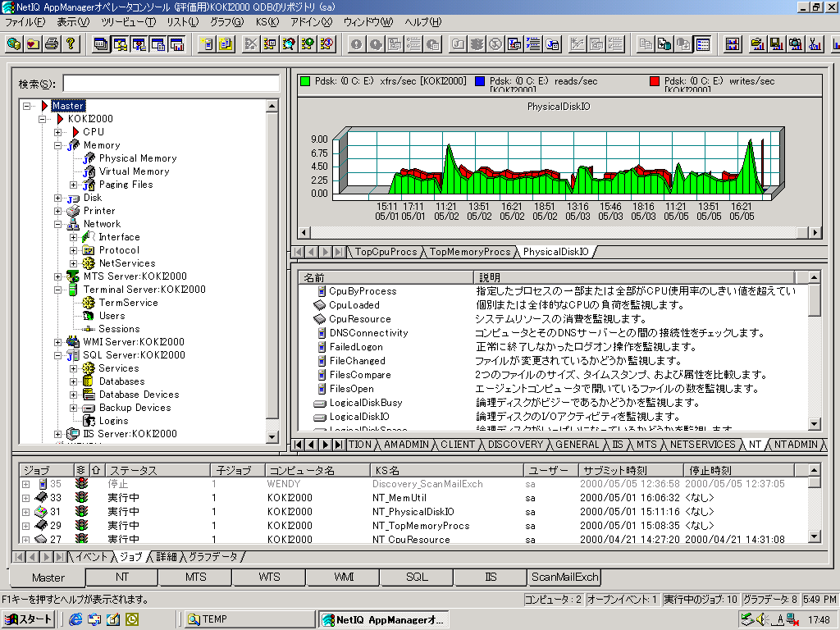Screen dimensions: 840x630
Task: Click the DNSConnectivity script icon
Action: point(322,333)
